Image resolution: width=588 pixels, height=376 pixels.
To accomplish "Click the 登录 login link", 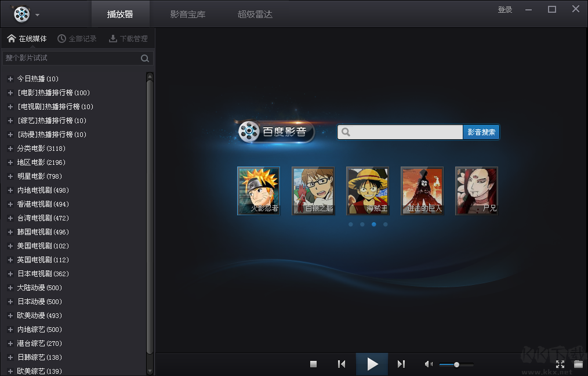I will click(x=504, y=9).
